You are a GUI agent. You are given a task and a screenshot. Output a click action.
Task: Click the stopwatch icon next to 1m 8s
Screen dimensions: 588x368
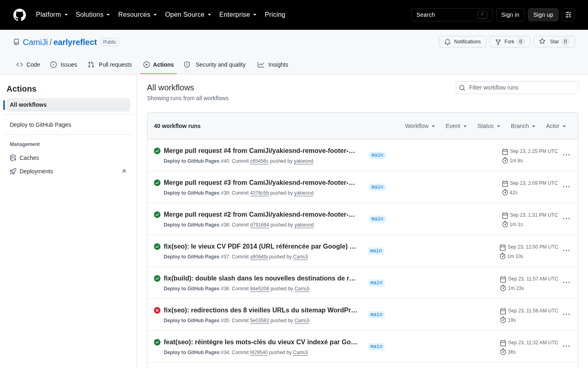click(x=505, y=161)
